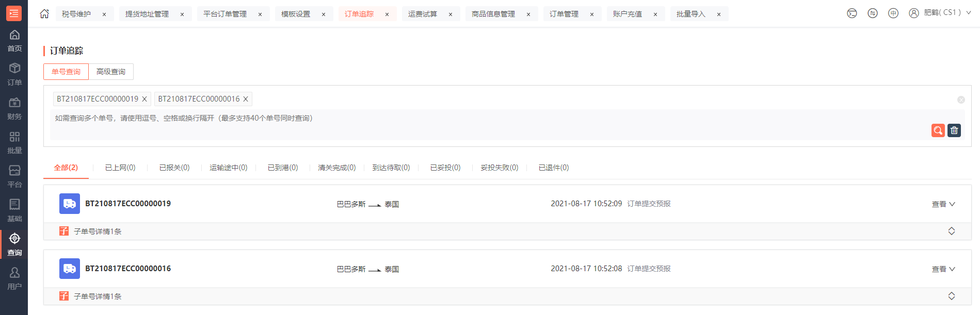Click the trash icon to clear numbers
980x315 pixels.
[954, 130]
